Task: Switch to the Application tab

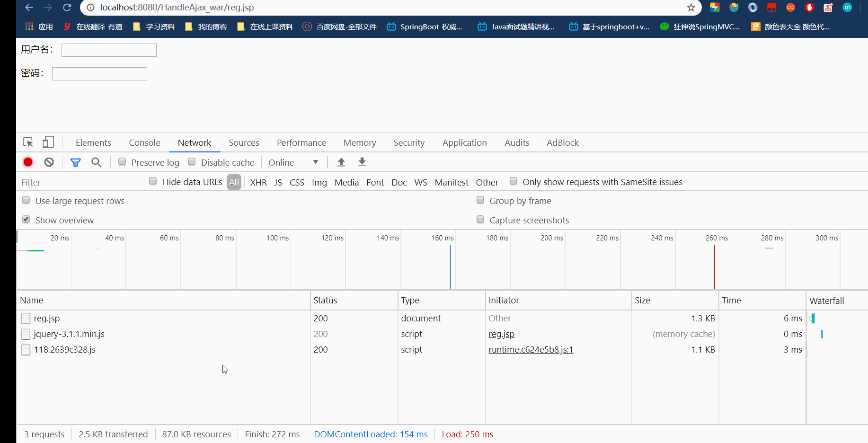Action: click(464, 143)
